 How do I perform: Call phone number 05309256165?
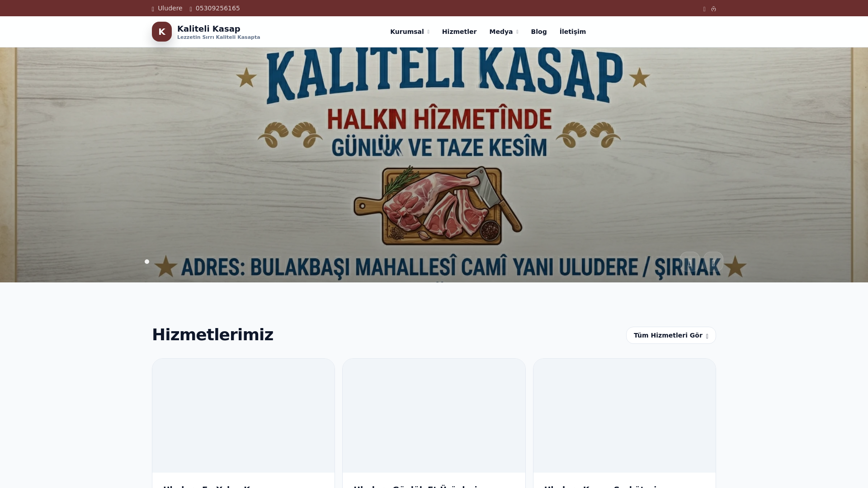(215, 8)
